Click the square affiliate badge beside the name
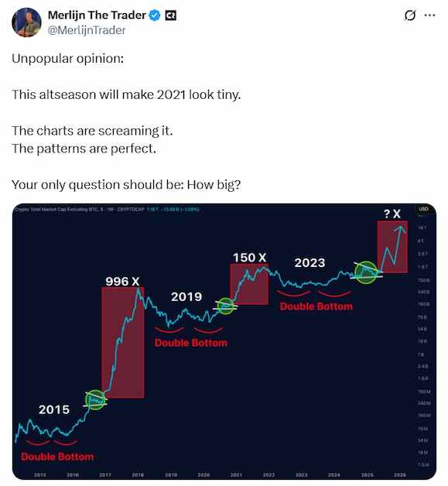The width and height of the screenshot is (448, 486). [x=170, y=15]
